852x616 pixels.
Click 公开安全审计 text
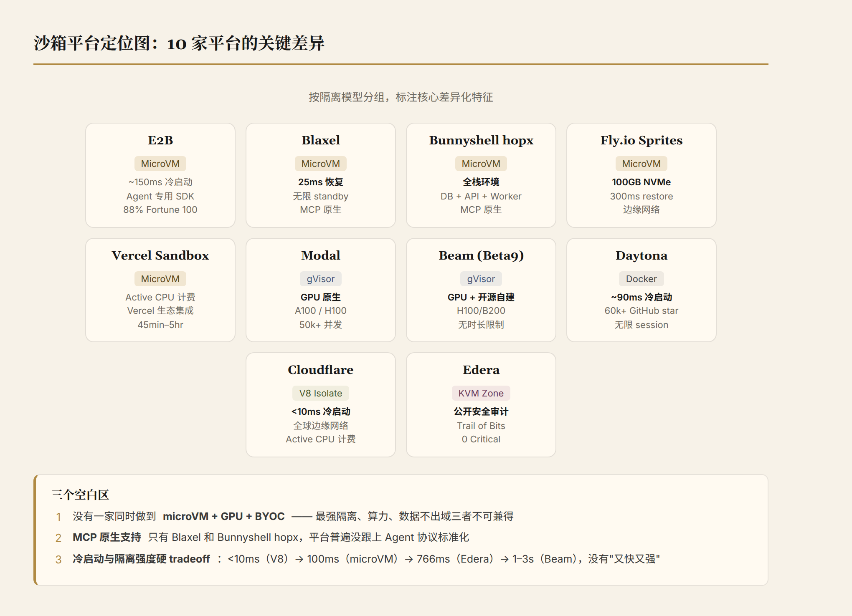pyautogui.click(x=481, y=412)
